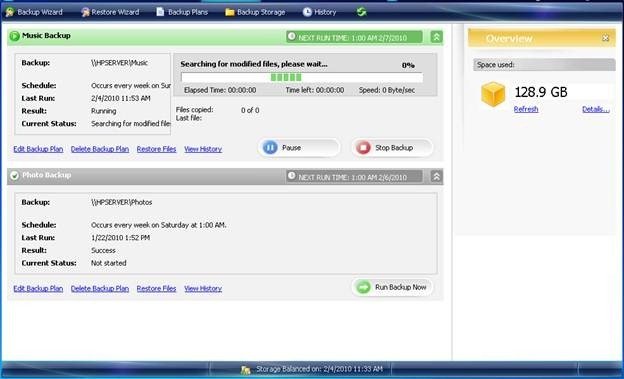
Task: Click the checkmark icon beside Photo Backup
Action: coord(15,176)
